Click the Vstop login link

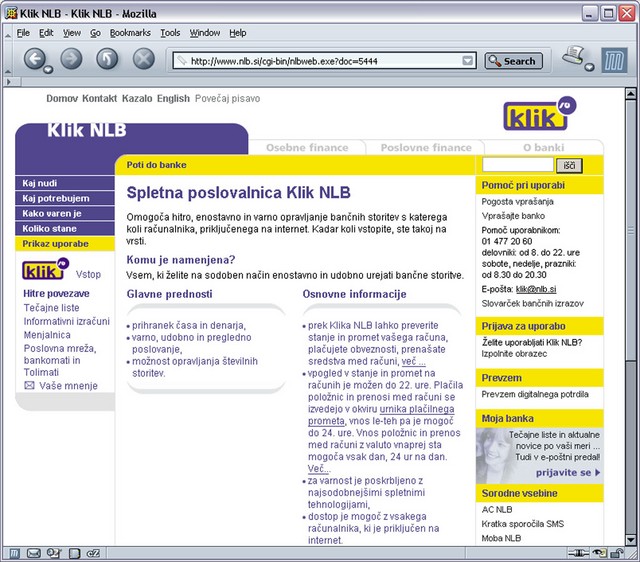[88, 274]
